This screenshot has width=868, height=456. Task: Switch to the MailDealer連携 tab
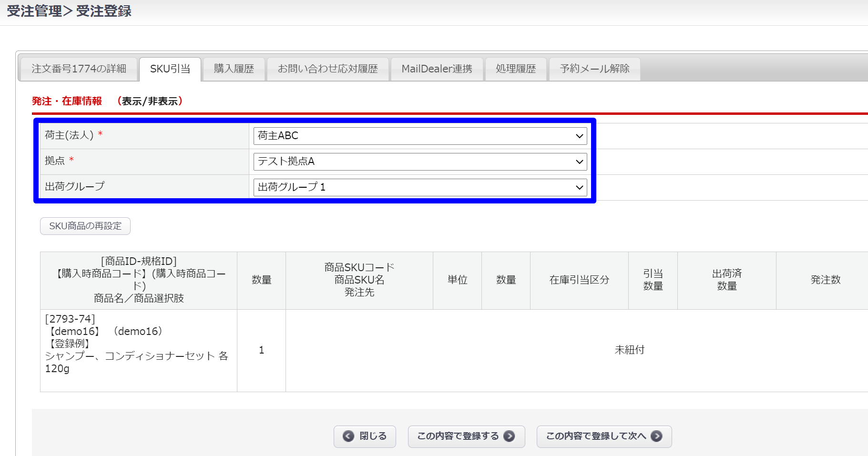click(437, 69)
